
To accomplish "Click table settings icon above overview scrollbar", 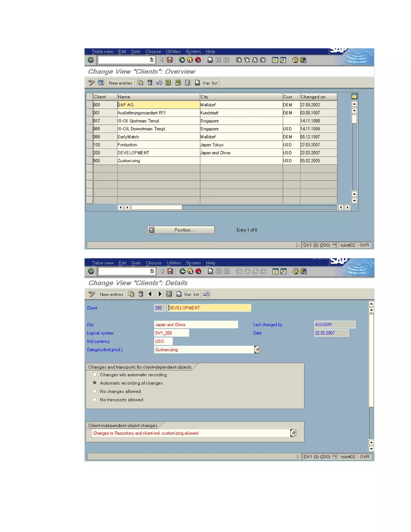I will click(354, 96).
